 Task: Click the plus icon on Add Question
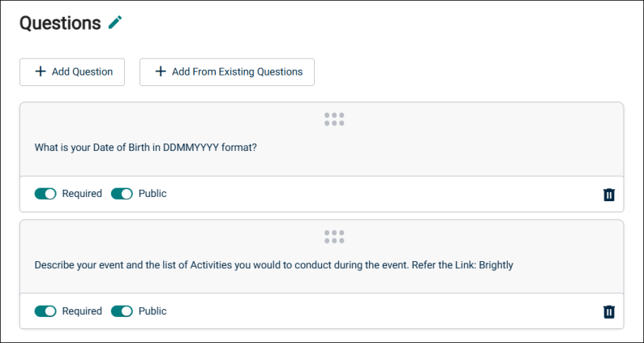click(x=41, y=71)
